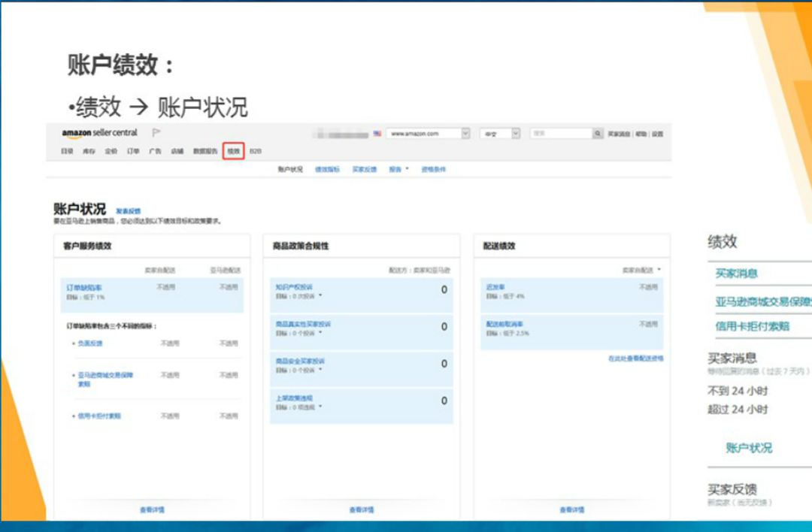Expand the arrow under 商品真实性买家投诉
This screenshot has height=532, width=812.
tap(320, 333)
